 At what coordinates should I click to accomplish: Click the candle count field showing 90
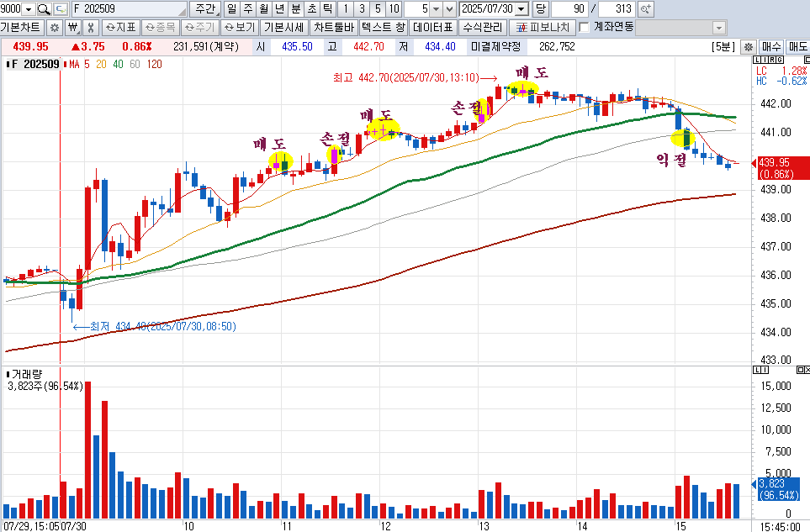pos(569,8)
